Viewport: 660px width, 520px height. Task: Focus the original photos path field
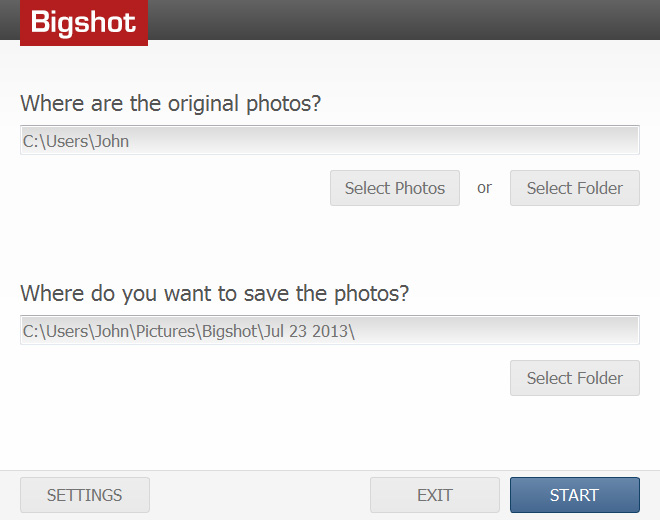click(330, 140)
